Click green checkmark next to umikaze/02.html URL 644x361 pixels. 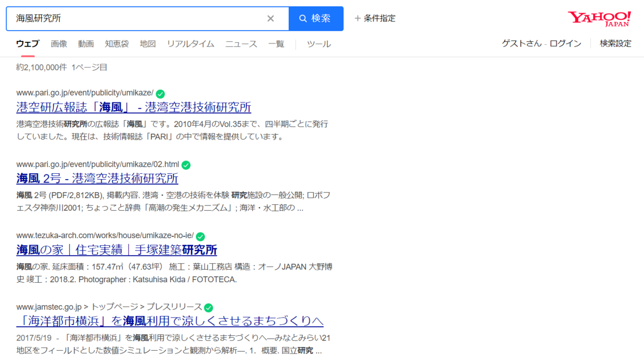186,165
